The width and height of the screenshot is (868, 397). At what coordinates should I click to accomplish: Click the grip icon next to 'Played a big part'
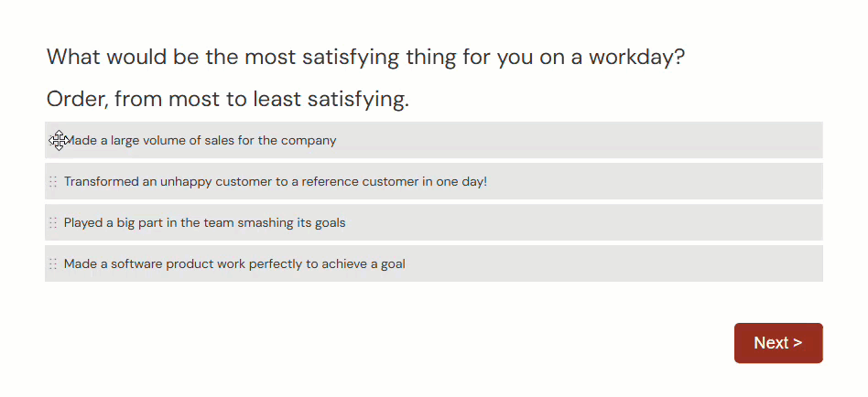(x=53, y=223)
